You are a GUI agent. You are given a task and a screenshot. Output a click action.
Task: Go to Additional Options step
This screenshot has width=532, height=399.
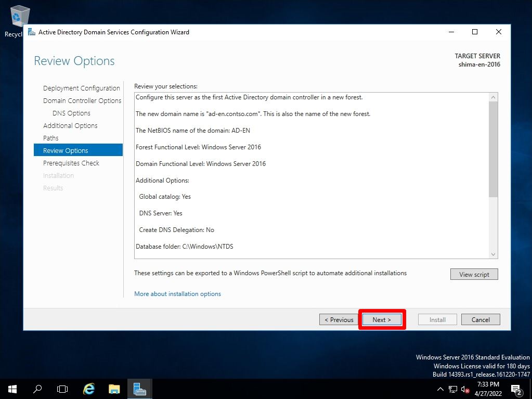(70, 125)
